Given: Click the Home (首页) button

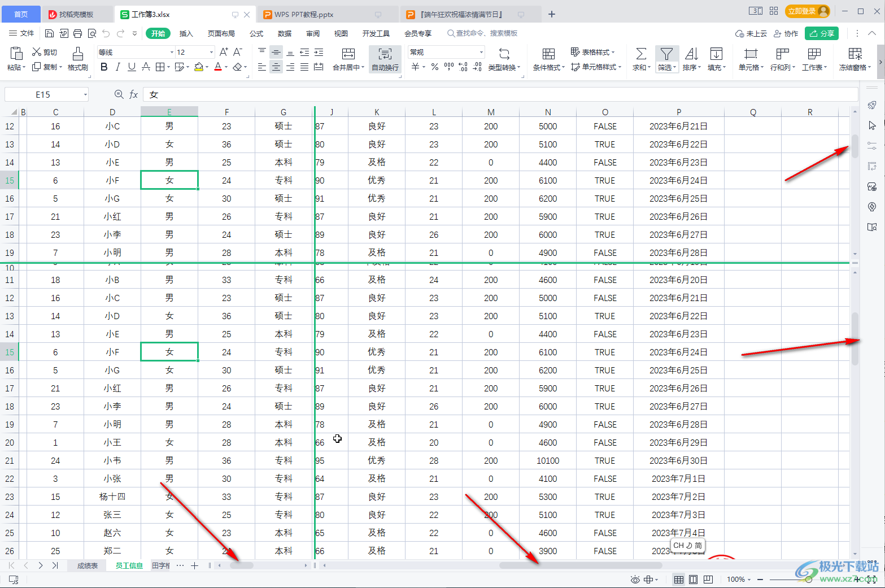Looking at the screenshot, I should tap(21, 14).
